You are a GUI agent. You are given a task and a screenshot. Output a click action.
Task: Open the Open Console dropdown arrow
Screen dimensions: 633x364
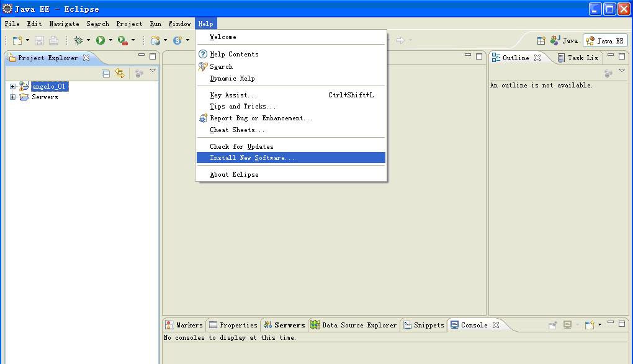[x=599, y=325]
